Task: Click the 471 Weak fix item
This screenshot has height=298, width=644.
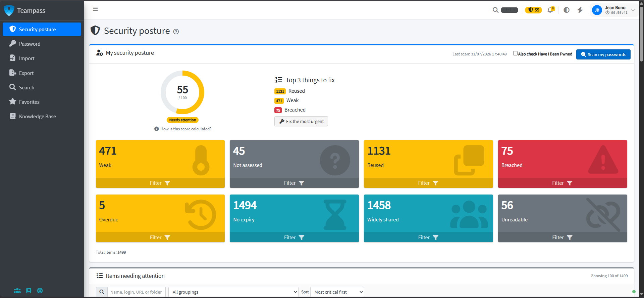Action: tap(286, 100)
